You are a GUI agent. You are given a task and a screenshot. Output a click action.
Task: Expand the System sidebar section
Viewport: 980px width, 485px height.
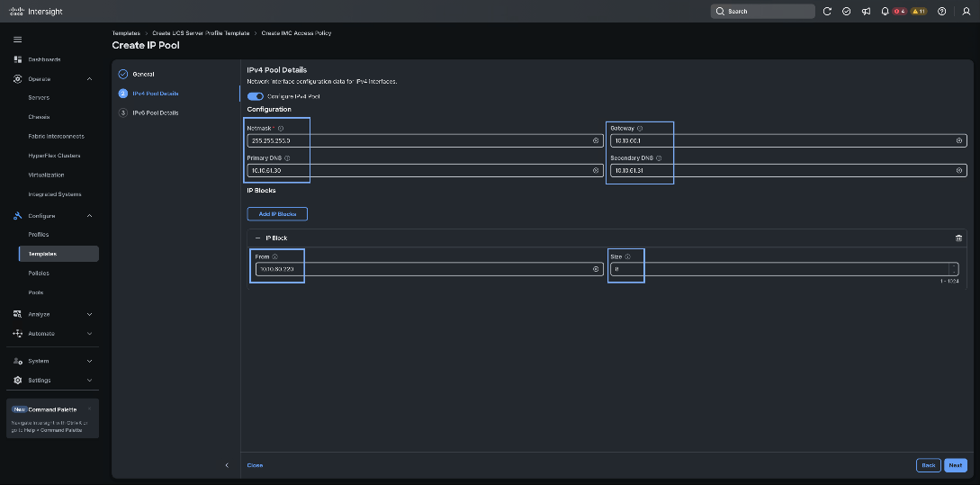pyautogui.click(x=89, y=361)
